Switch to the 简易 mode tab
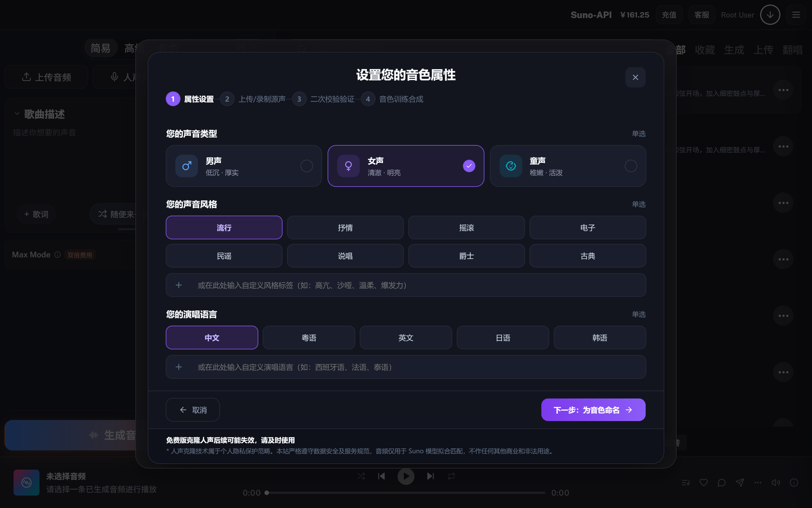 100,48
